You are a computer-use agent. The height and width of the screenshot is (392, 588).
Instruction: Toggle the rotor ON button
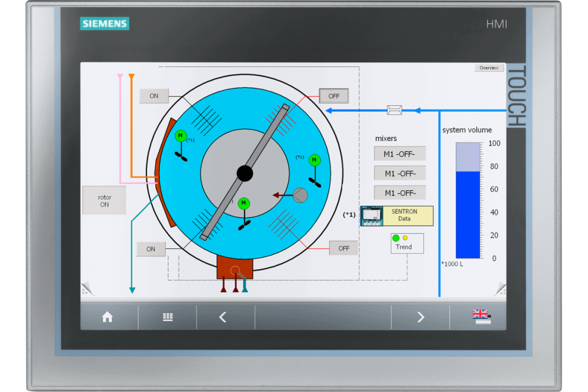[x=104, y=201]
